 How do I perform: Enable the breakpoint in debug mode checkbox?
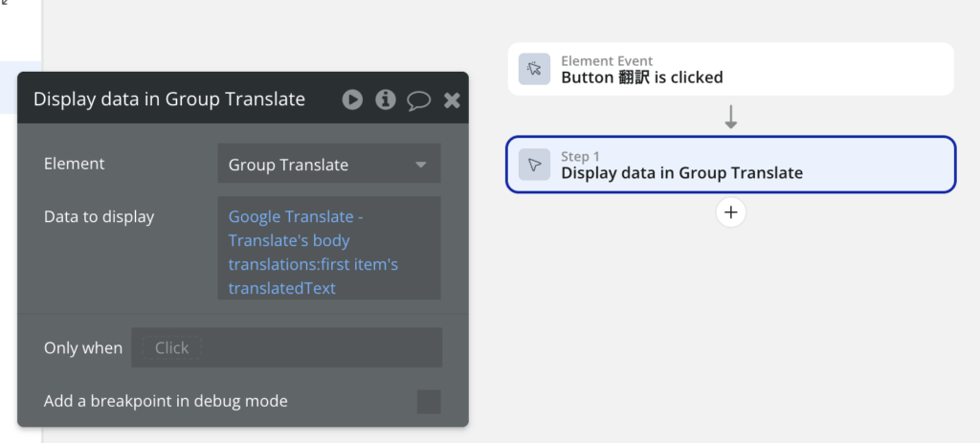(429, 402)
